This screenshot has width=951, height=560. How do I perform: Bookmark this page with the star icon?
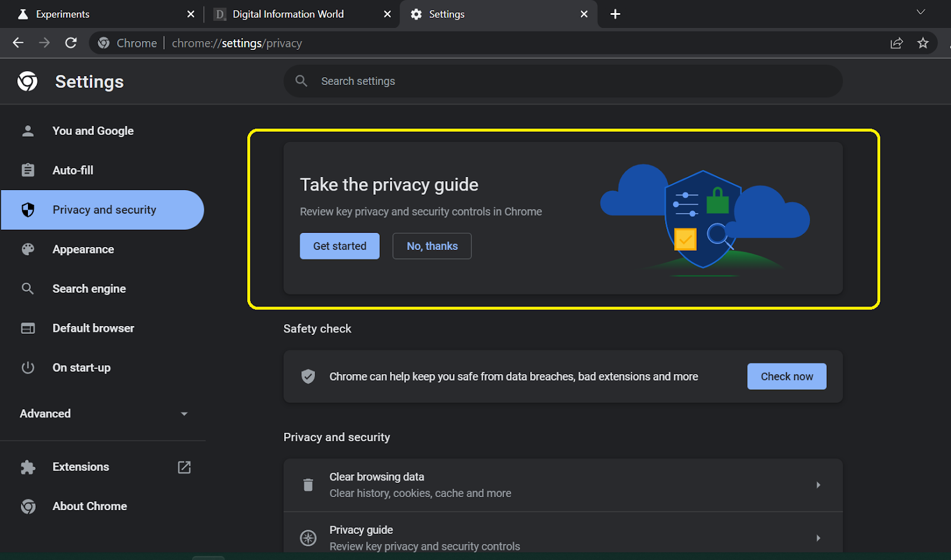tap(923, 43)
